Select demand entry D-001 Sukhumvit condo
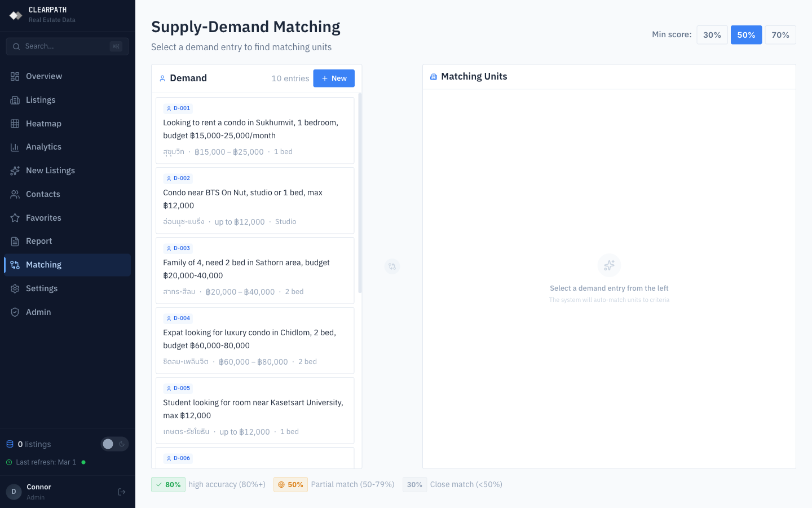Screen dimensions: 812x508 click(255, 130)
